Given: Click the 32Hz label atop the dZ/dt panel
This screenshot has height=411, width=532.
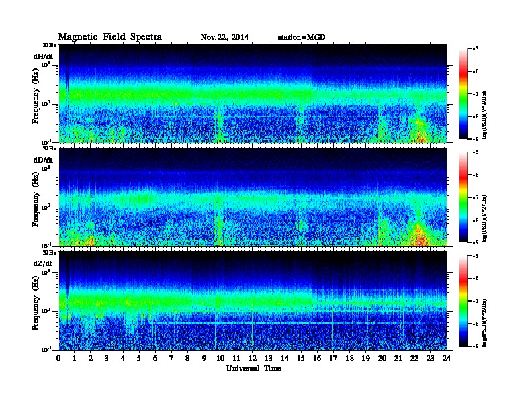Looking at the screenshot, I should point(49,253).
